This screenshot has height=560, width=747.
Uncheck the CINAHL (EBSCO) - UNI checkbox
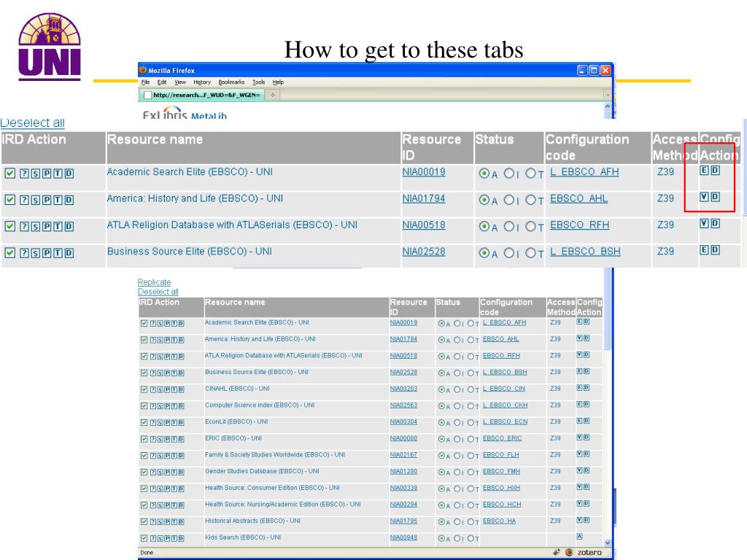144,389
